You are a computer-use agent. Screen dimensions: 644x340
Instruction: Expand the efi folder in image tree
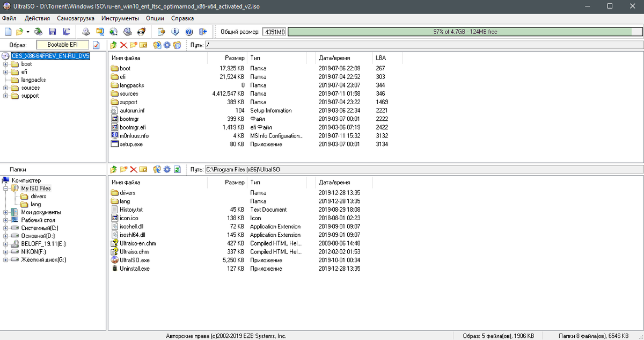tap(6, 72)
